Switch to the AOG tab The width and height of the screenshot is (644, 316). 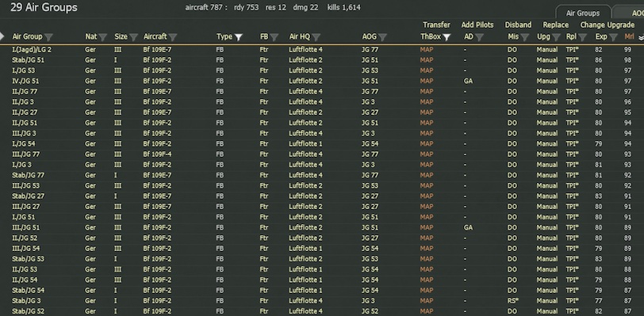(x=629, y=13)
